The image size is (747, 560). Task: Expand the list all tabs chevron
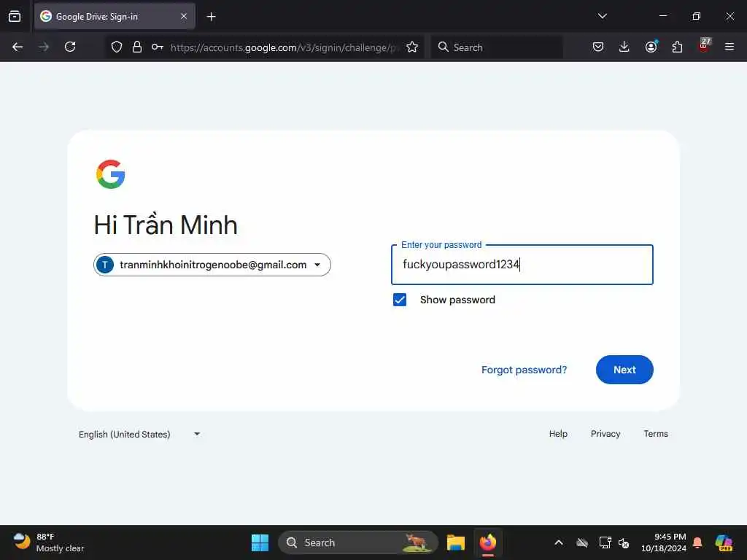coord(602,16)
